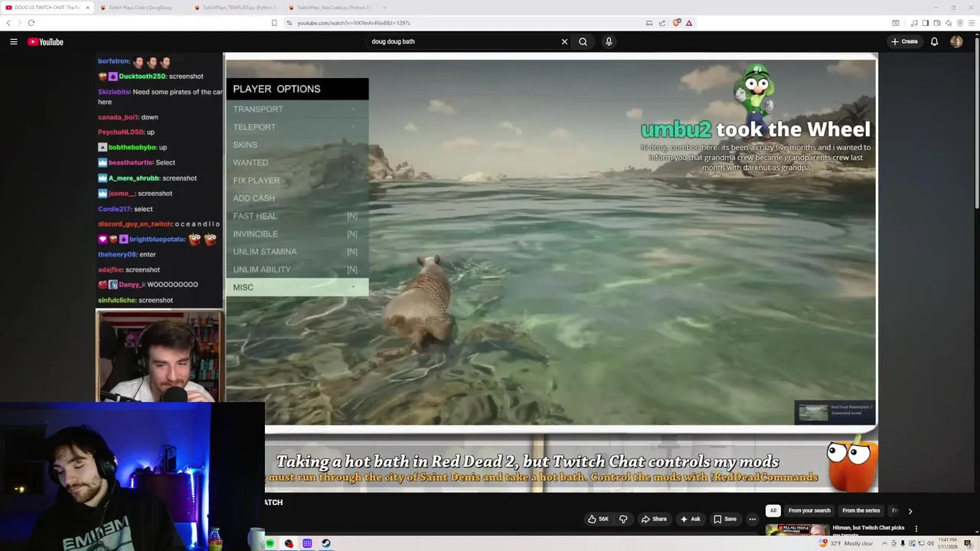Click the taskbar clock showing 11:41 PM
980x551 pixels.
pyautogui.click(x=946, y=543)
